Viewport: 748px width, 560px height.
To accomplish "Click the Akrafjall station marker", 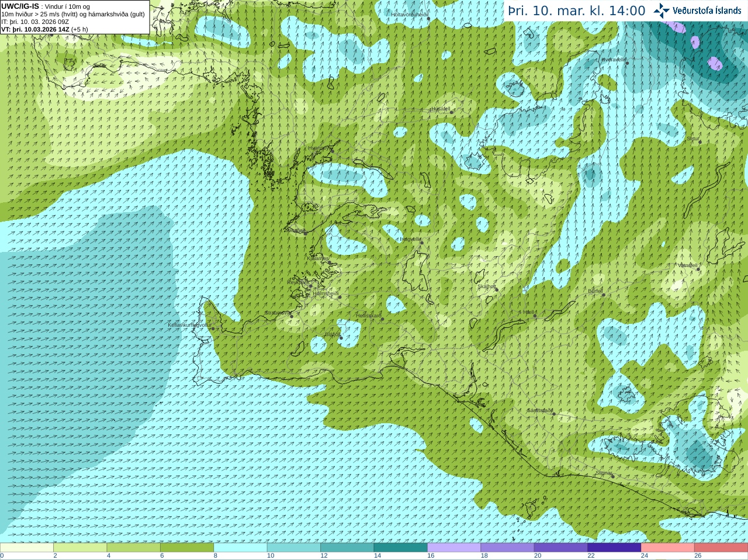I will pos(305,233).
